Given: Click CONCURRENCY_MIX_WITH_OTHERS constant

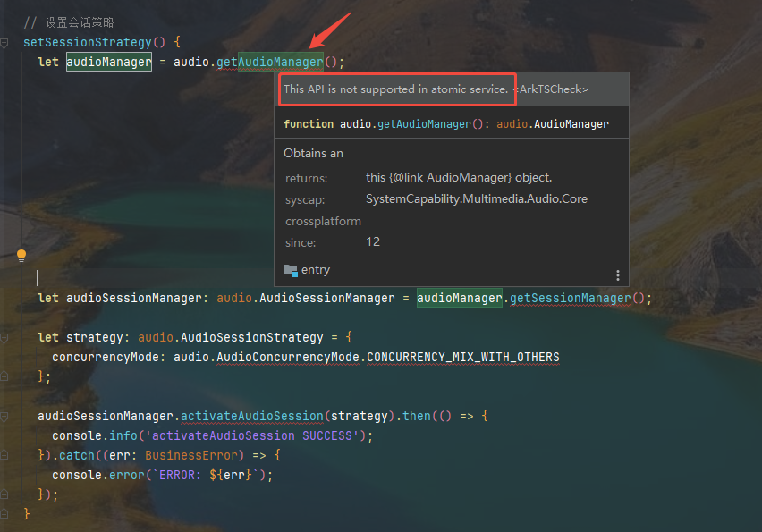Looking at the screenshot, I should 463,358.
